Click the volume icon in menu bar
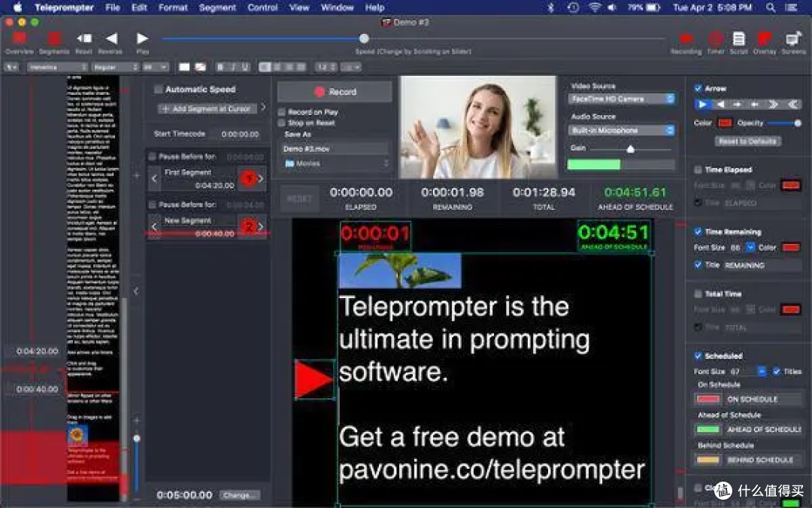The width and height of the screenshot is (812, 508). click(612, 8)
